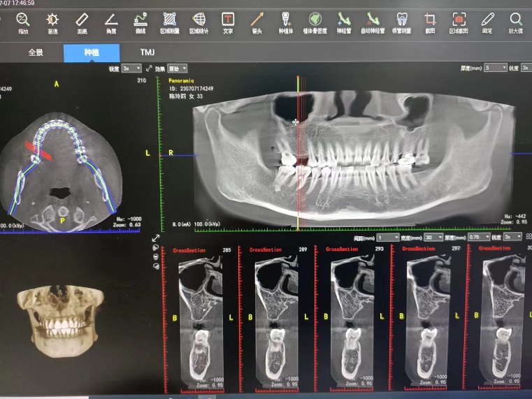Switch to the TMJ tab
This screenshot has width=532, height=399.
[x=148, y=52]
